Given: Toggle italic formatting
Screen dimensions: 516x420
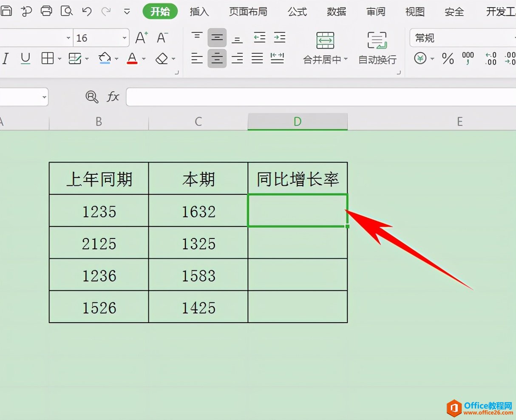Looking at the screenshot, I should coord(6,58).
